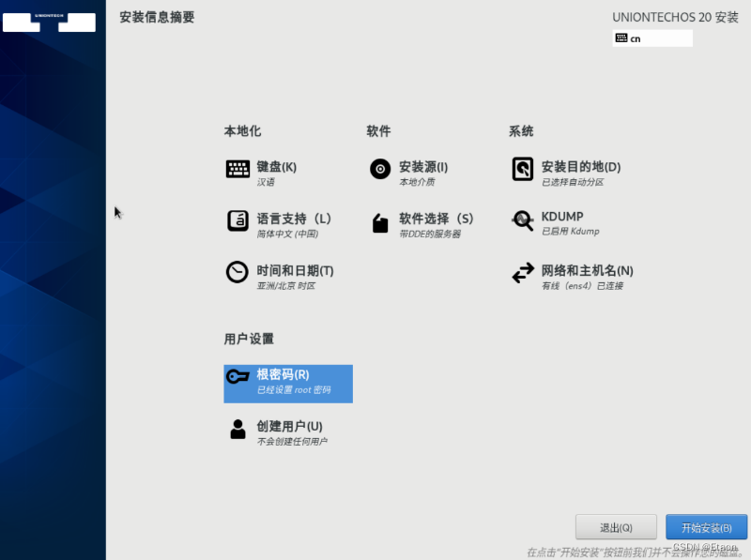Screen dimensions: 751x560
Task: Click the keyboard layout icon next to cn
Action: (621, 38)
